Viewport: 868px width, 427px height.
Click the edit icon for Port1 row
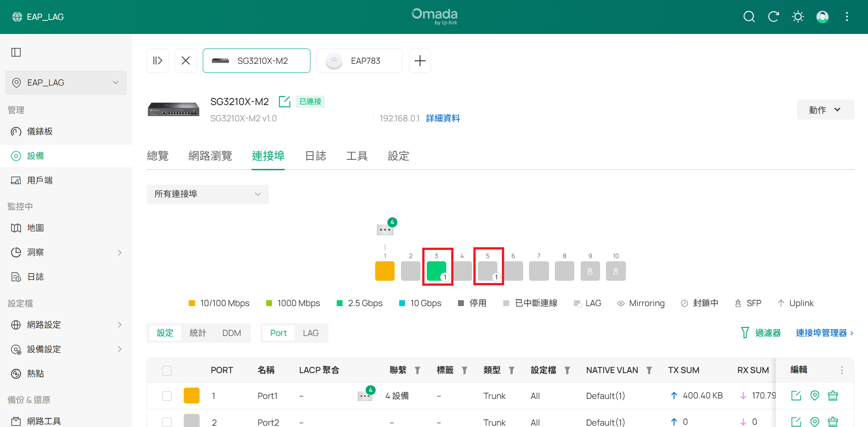796,396
